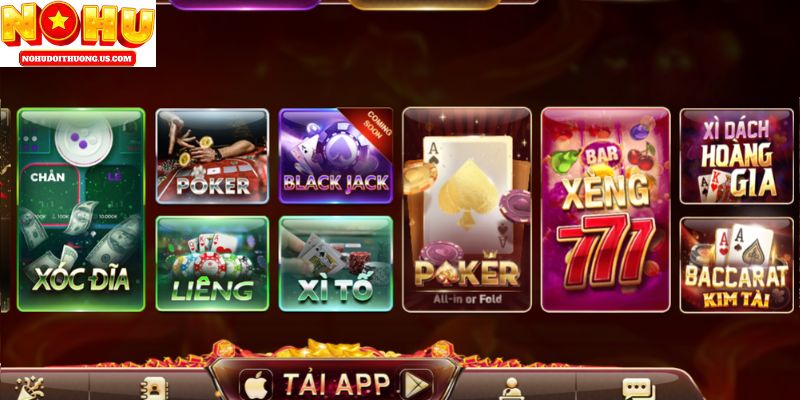Open the Xóc Đĩa game tile
Screen dimensions: 800x400
point(81,209)
